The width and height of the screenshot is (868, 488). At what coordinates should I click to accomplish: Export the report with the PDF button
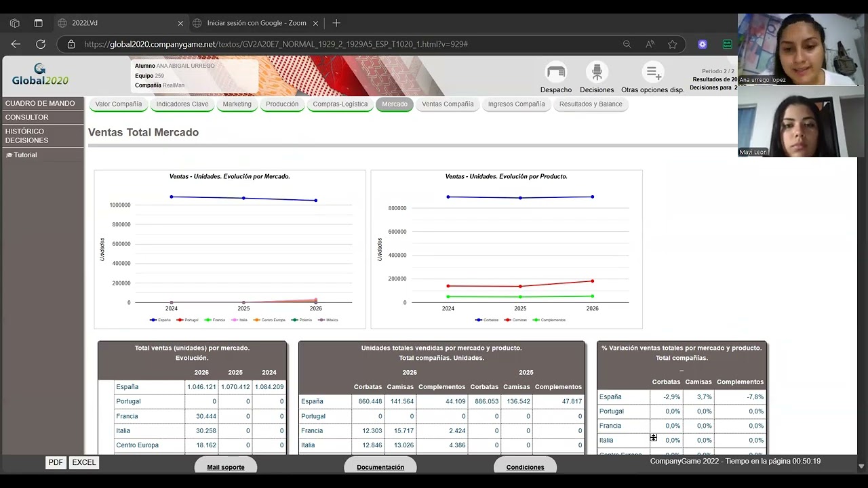point(56,462)
